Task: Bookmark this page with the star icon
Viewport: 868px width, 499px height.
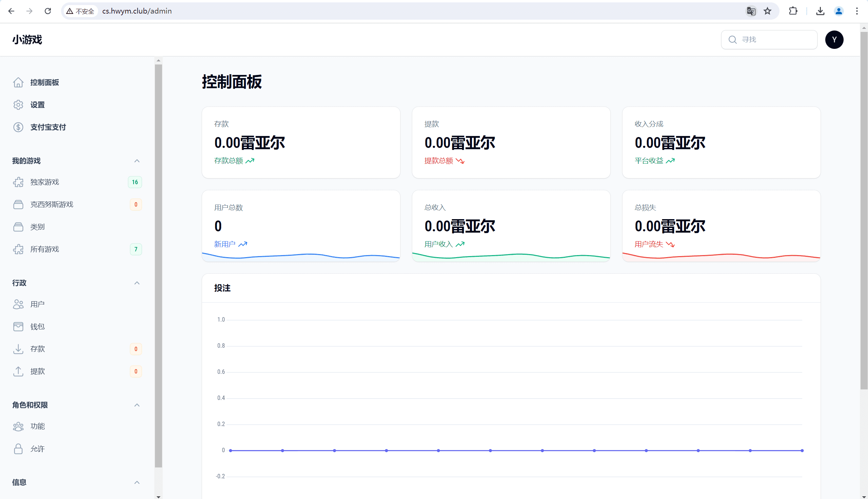Action: tap(767, 11)
